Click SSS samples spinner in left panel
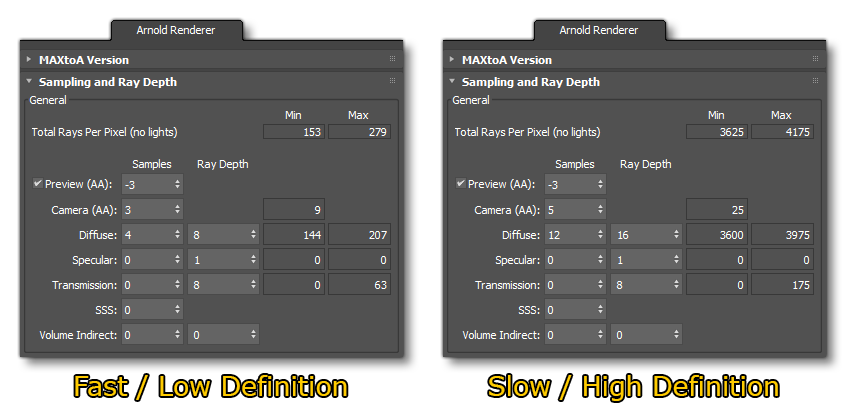 [177, 311]
